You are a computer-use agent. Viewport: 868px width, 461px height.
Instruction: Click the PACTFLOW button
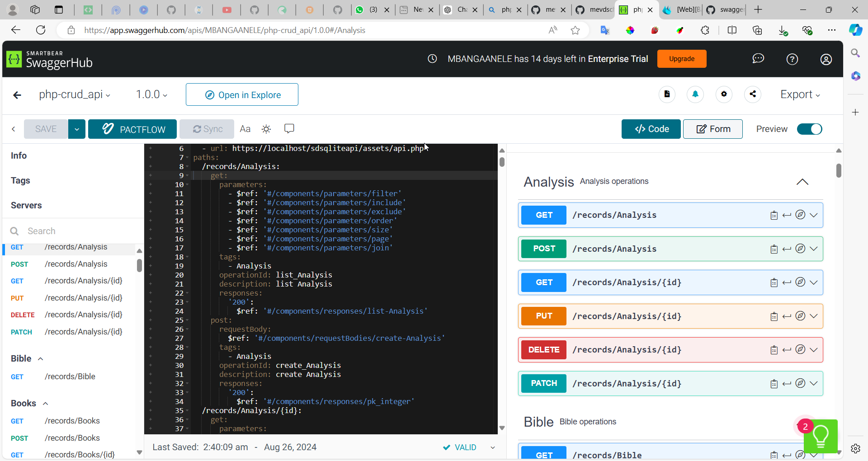(x=132, y=129)
